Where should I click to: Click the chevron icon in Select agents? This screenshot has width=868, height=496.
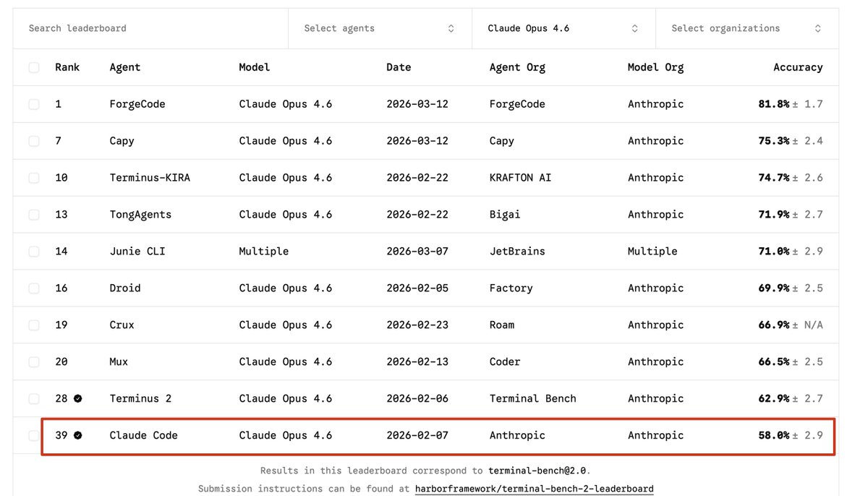click(451, 29)
